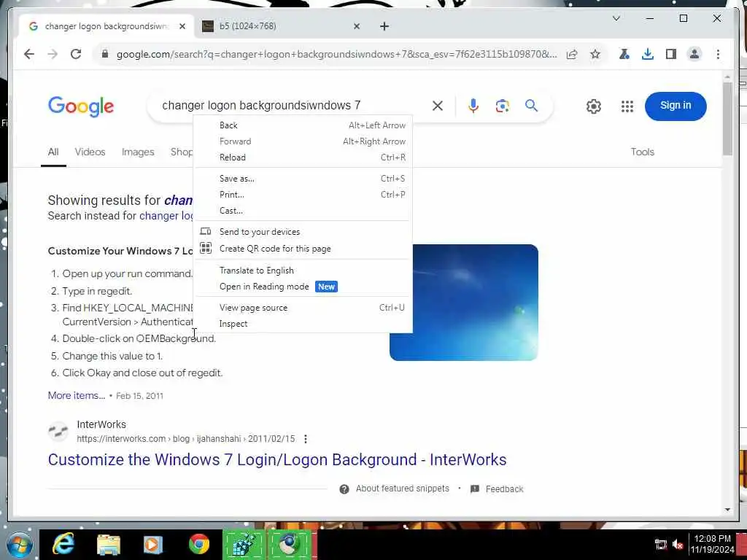Click the blue Sign in button
The height and width of the screenshot is (560, 747).
[675, 106]
